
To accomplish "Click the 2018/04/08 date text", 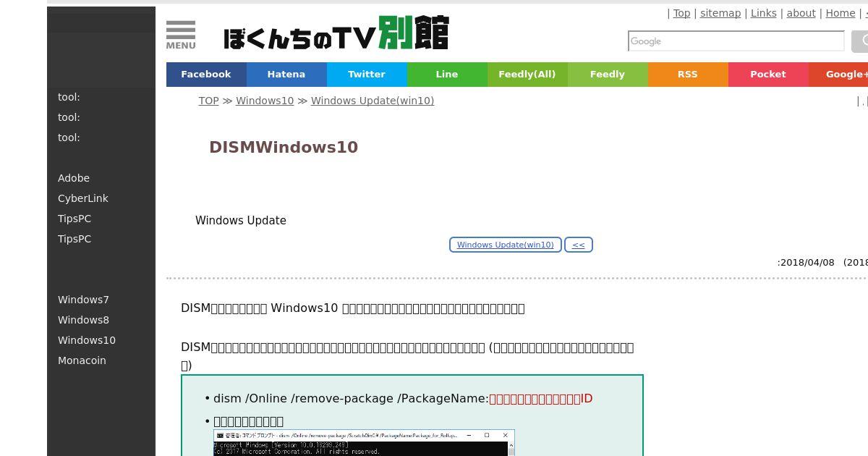I will click(x=807, y=263).
